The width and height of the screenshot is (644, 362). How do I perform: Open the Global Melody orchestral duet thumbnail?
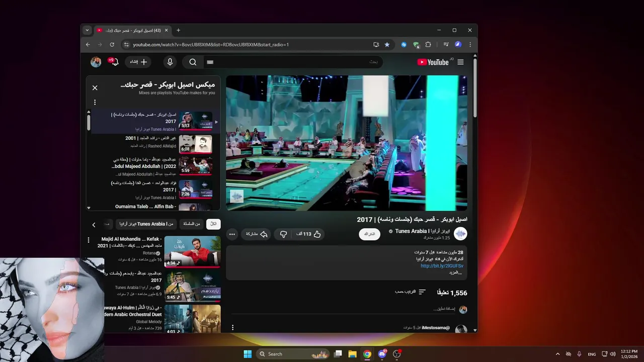point(192,319)
